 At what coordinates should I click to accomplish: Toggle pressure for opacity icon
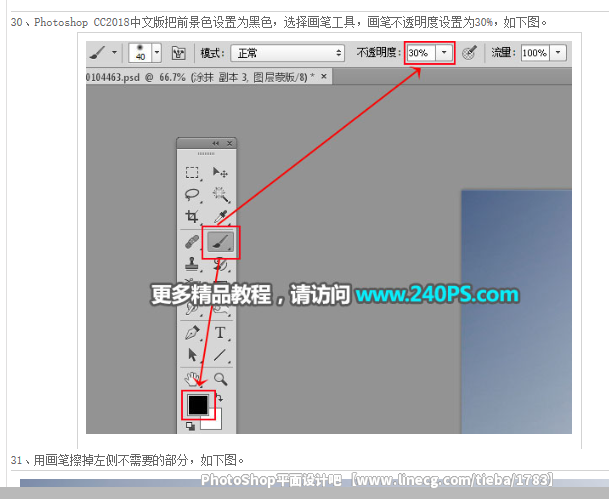point(469,53)
